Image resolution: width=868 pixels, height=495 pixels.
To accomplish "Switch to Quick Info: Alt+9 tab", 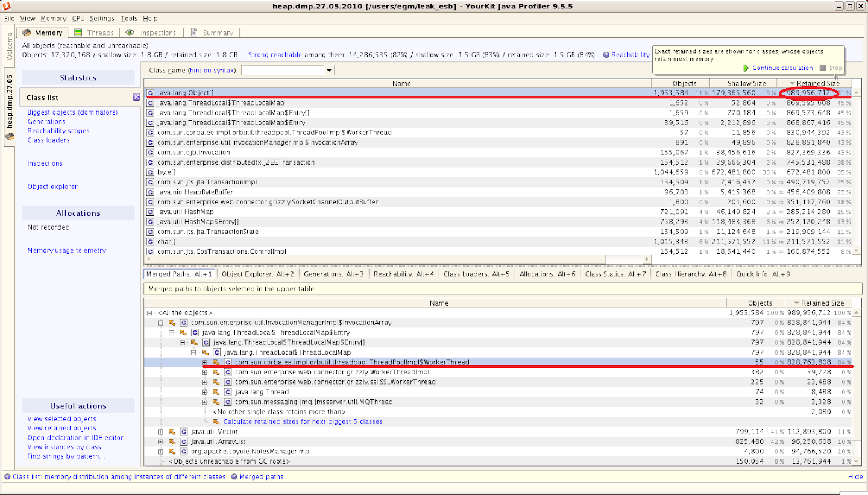I will pos(763,274).
